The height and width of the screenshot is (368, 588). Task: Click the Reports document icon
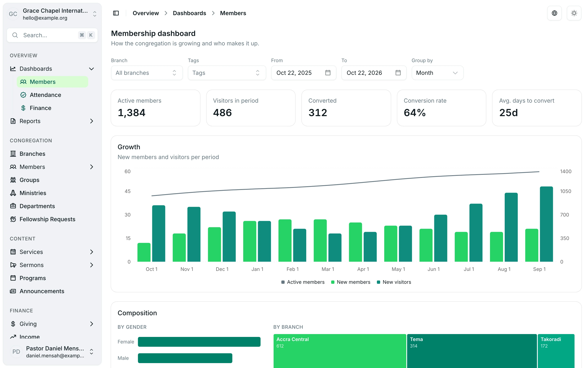pyautogui.click(x=13, y=121)
